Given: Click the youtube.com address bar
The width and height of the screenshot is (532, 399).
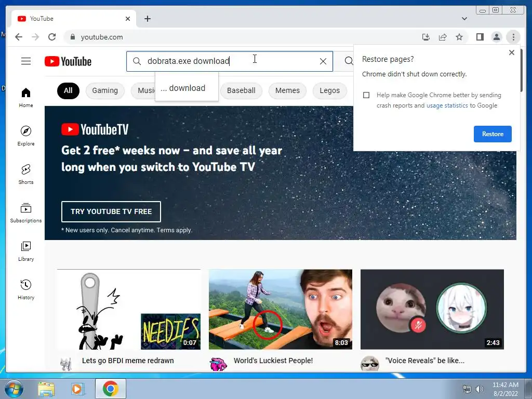Looking at the screenshot, I should 244,37.
